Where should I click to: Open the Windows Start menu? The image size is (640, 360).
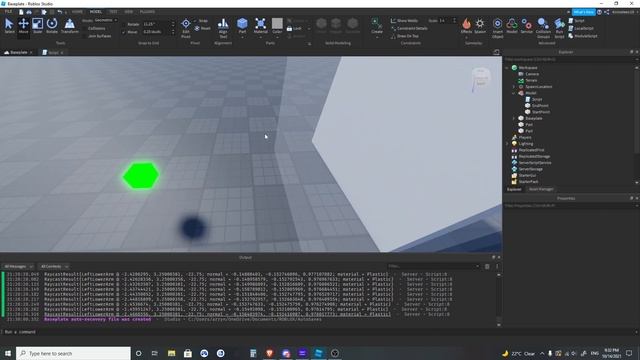pos(8,353)
